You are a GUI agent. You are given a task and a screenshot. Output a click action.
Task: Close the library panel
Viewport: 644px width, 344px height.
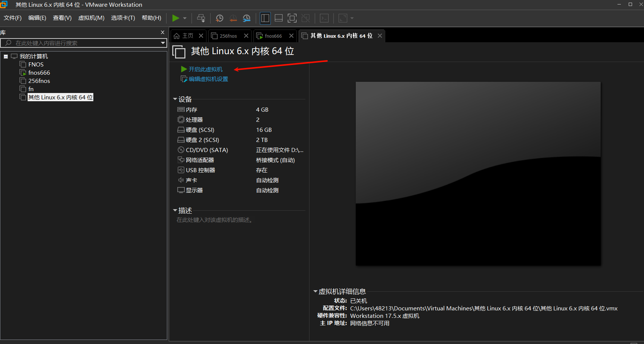point(162,32)
